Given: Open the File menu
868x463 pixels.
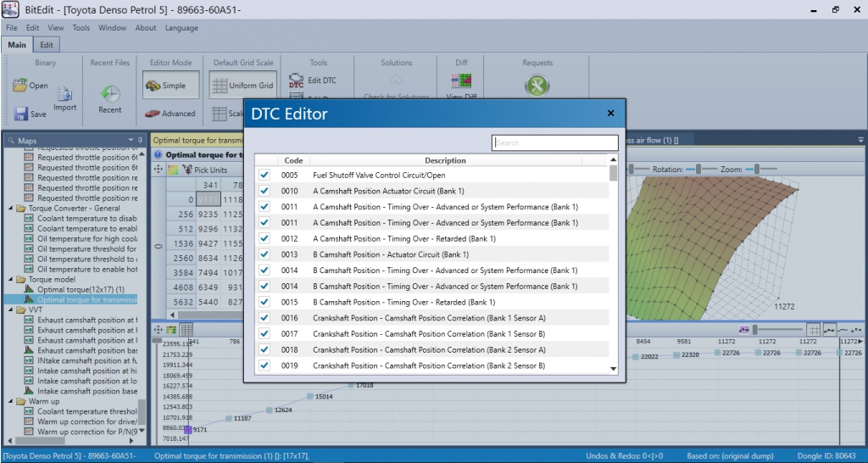Looking at the screenshot, I should pyautogui.click(x=12, y=28).
